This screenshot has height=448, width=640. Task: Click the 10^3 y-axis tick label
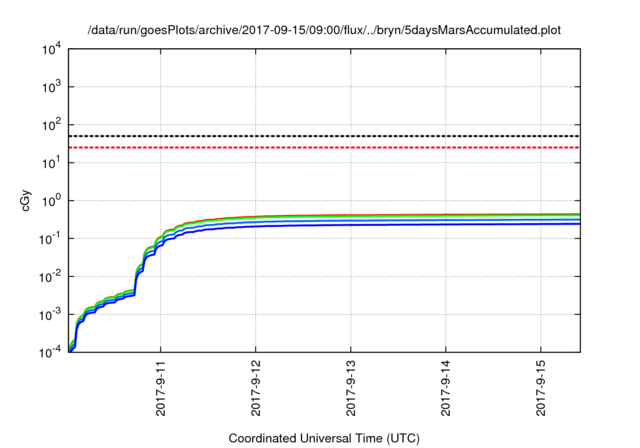[51, 87]
